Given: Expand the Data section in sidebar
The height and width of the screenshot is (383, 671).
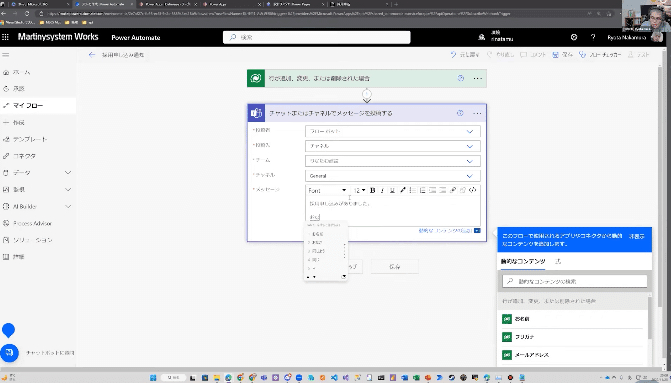Looking at the screenshot, I should [68, 173].
